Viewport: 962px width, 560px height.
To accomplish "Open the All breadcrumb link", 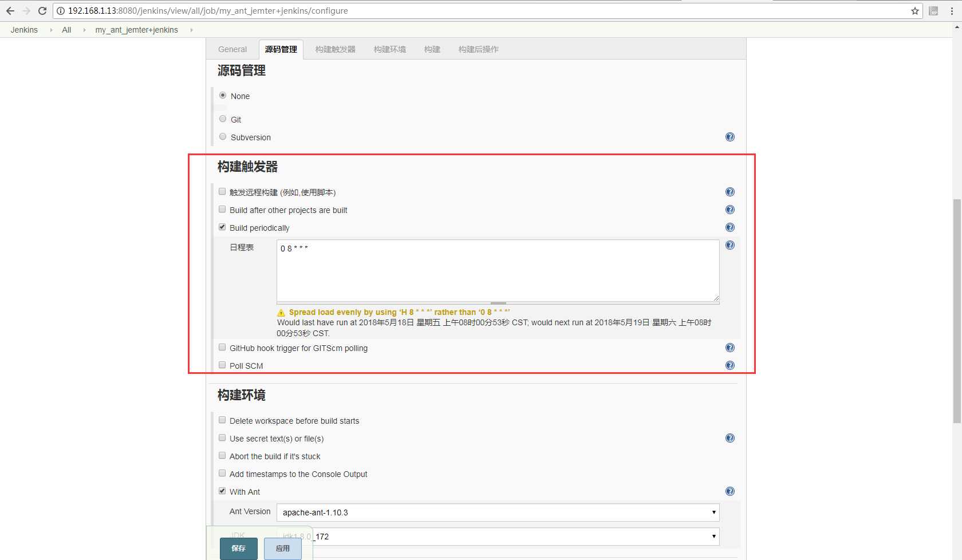I will click(66, 30).
